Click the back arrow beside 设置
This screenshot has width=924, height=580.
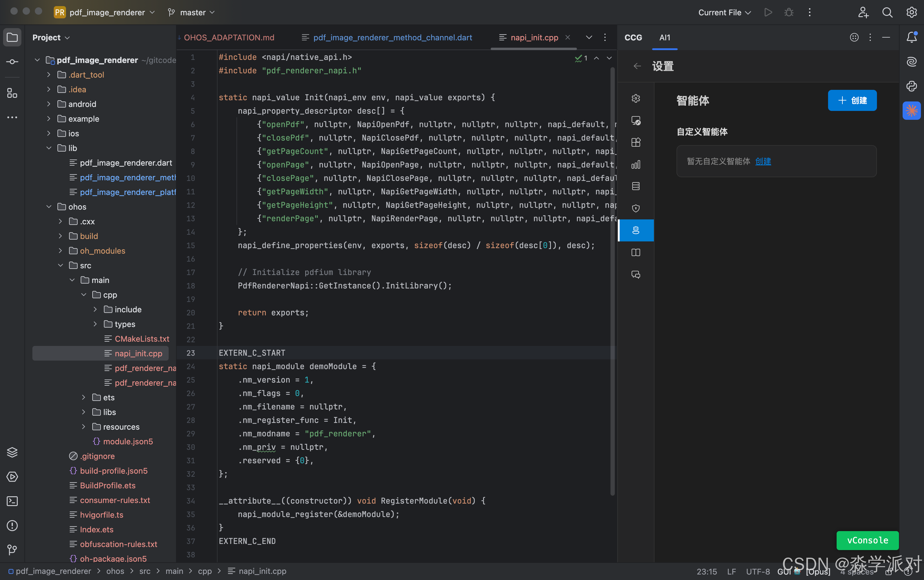637,66
